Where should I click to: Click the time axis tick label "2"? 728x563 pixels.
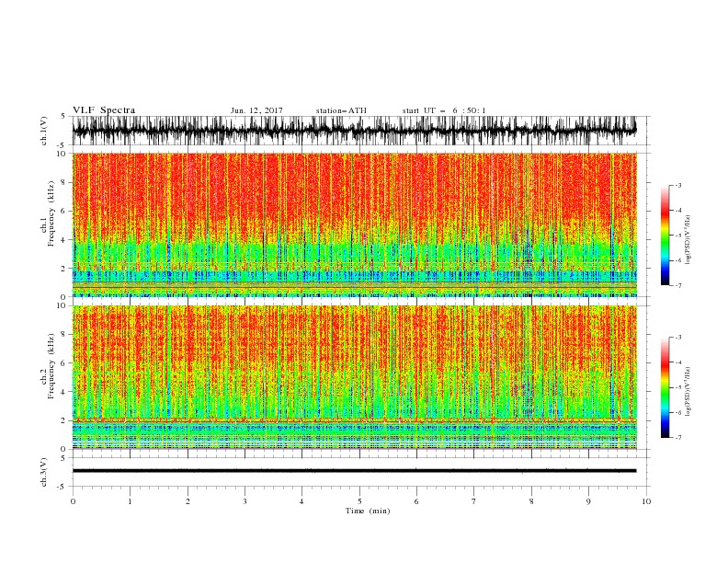188,501
